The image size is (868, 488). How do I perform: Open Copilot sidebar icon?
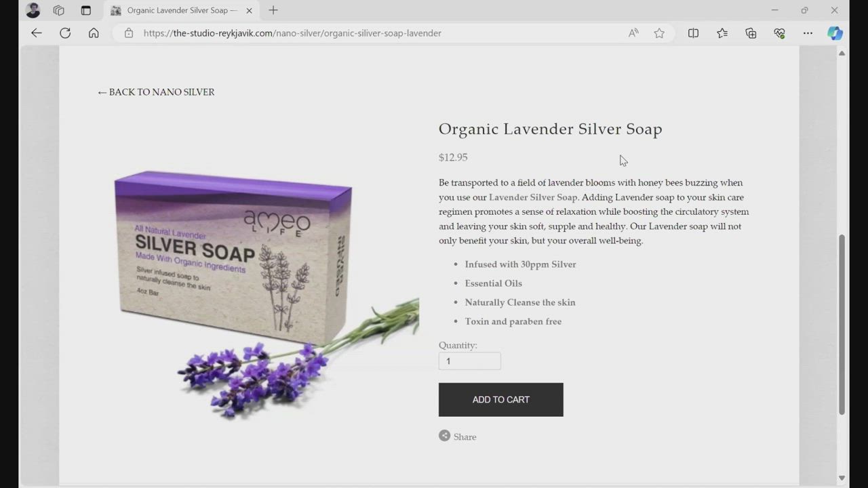pyautogui.click(x=835, y=33)
